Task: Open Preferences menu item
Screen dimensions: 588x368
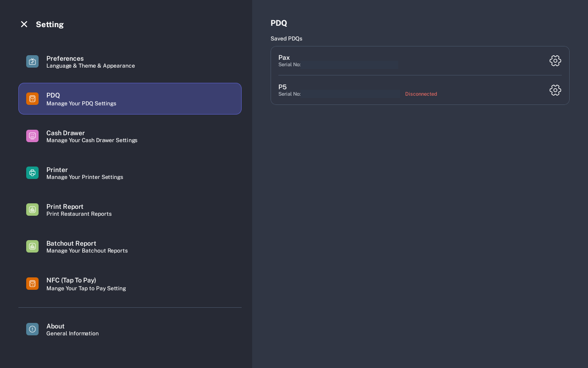Action: (130, 62)
